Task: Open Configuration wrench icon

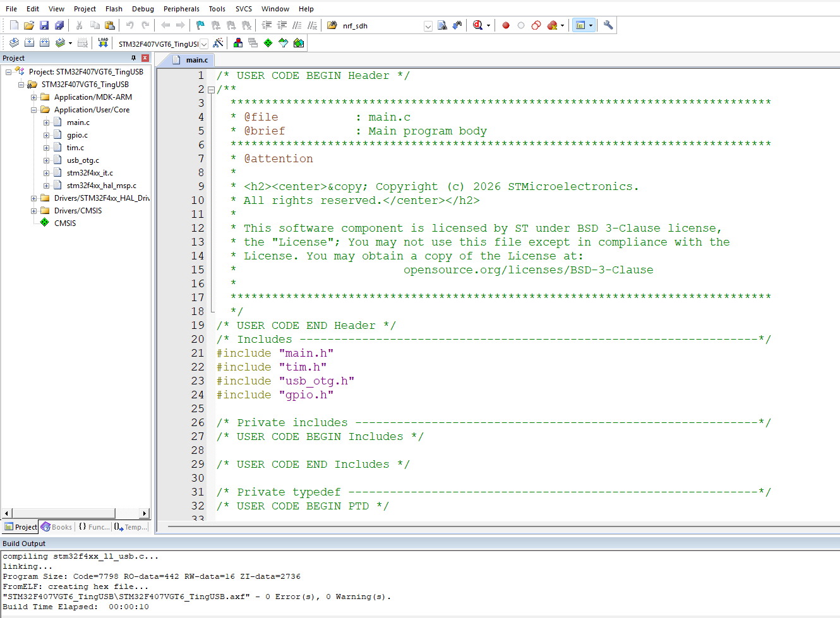Action: [x=608, y=25]
